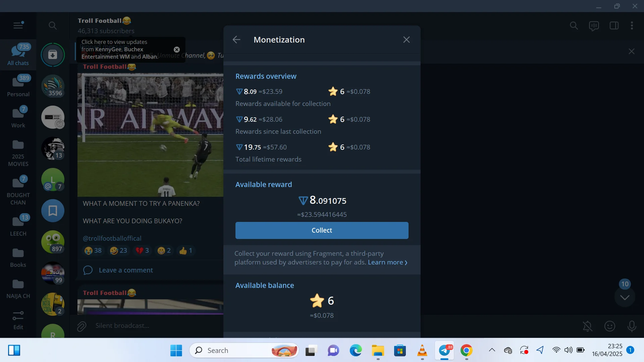Close the pinned message bar
The width and height of the screenshot is (644, 362).
[x=632, y=51]
